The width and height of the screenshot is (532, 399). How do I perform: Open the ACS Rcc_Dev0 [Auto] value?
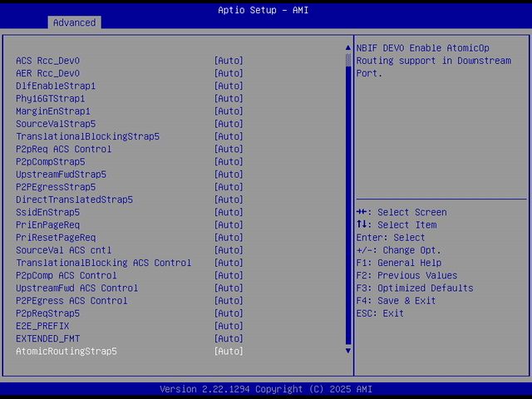click(x=229, y=61)
